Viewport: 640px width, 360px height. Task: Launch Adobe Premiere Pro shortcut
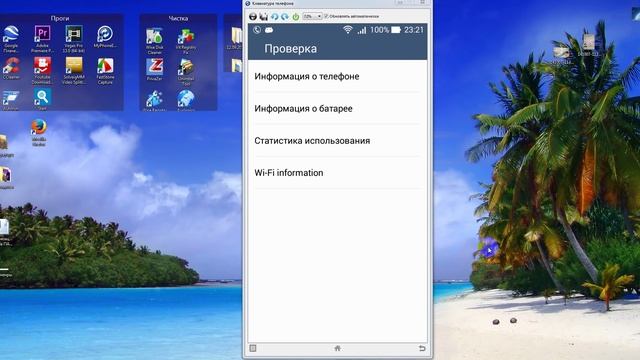(42, 39)
